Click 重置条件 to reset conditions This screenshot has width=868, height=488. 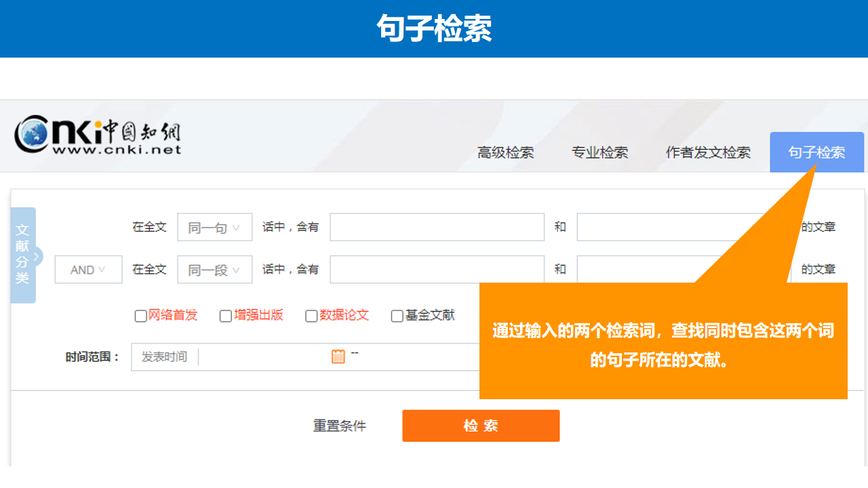pyautogui.click(x=339, y=426)
